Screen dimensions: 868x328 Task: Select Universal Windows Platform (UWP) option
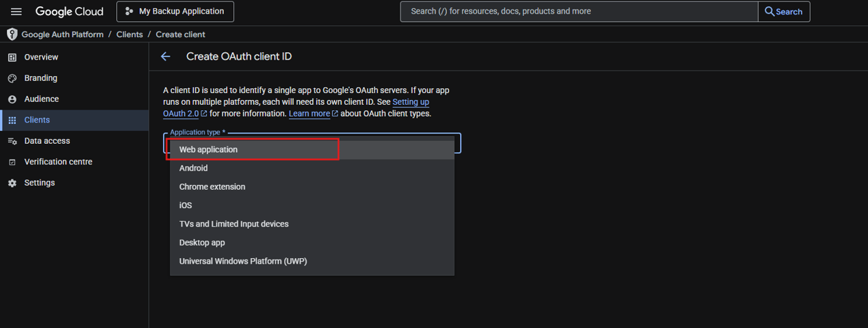[x=312, y=261]
